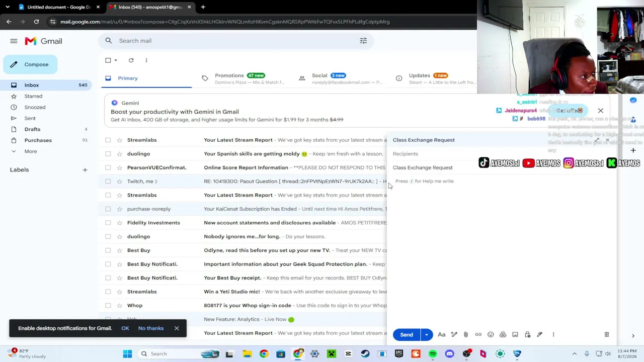This screenshot has height=362, width=644.
Task: Open the Send options dropdown arrow
Action: click(x=427, y=335)
